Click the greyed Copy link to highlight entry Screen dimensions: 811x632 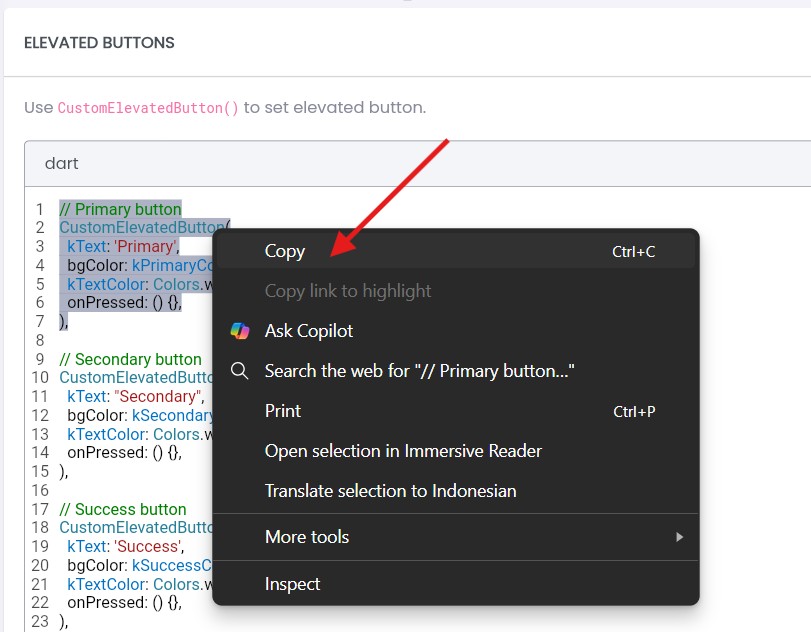pos(348,291)
